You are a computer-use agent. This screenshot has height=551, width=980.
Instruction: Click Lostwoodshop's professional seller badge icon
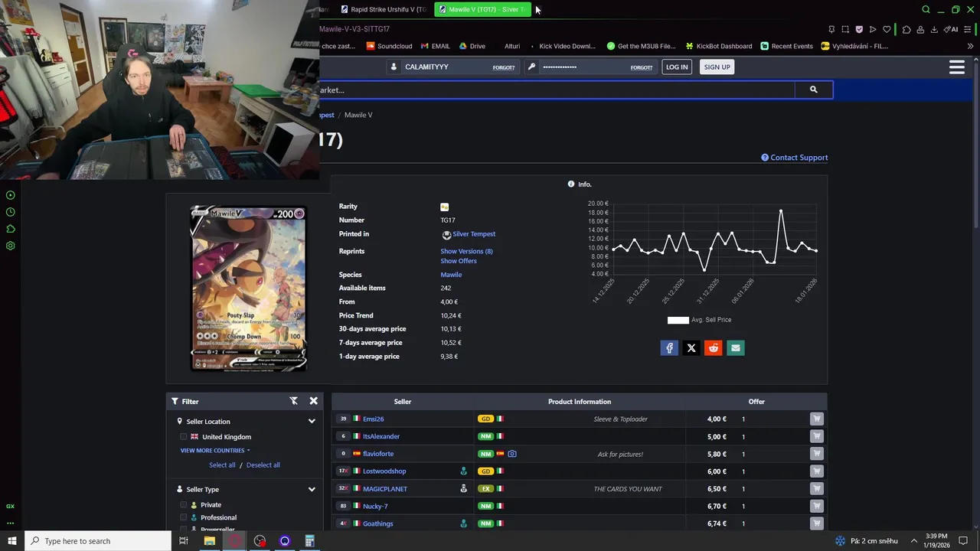tap(463, 471)
